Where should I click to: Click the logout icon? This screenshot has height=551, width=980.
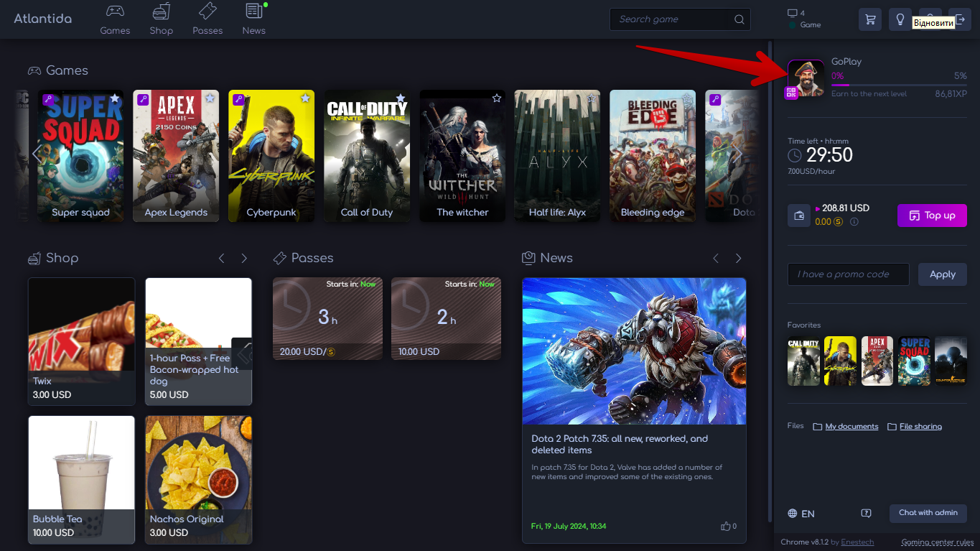[x=960, y=19]
